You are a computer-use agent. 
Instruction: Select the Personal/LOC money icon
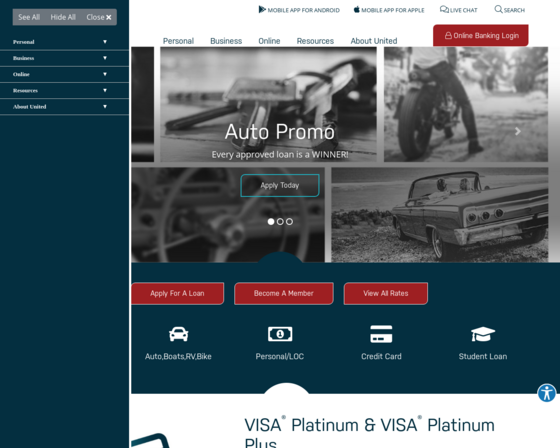[x=280, y=334]
